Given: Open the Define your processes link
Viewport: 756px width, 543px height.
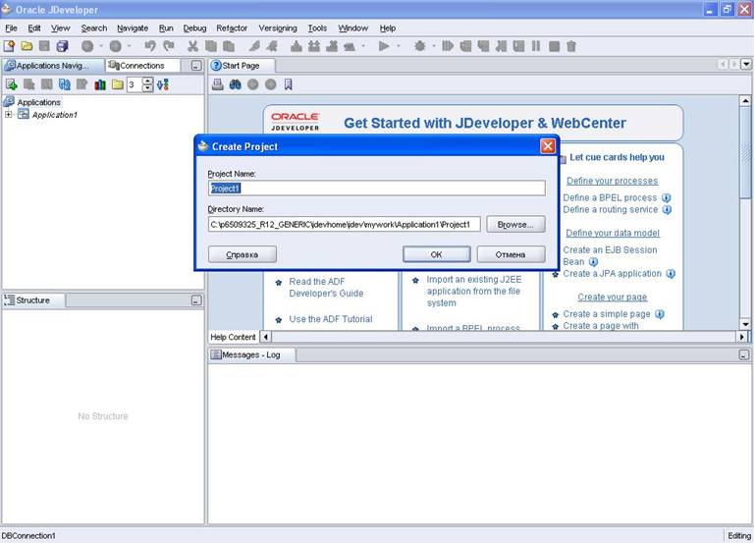Looking at the screenshot, I should [612, 181].
